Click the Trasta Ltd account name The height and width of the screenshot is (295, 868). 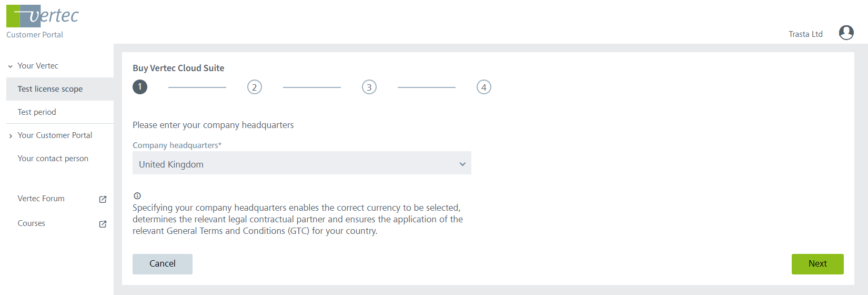tap(805, 34)
